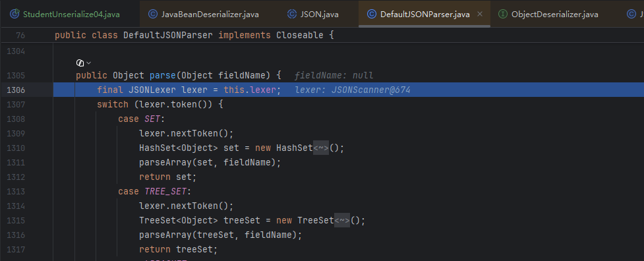This screenshot has width=644, height=261.
Task: Click the DefaultJSONParser.java class icon
Action: pyautogui.click(x=371, y=14)
